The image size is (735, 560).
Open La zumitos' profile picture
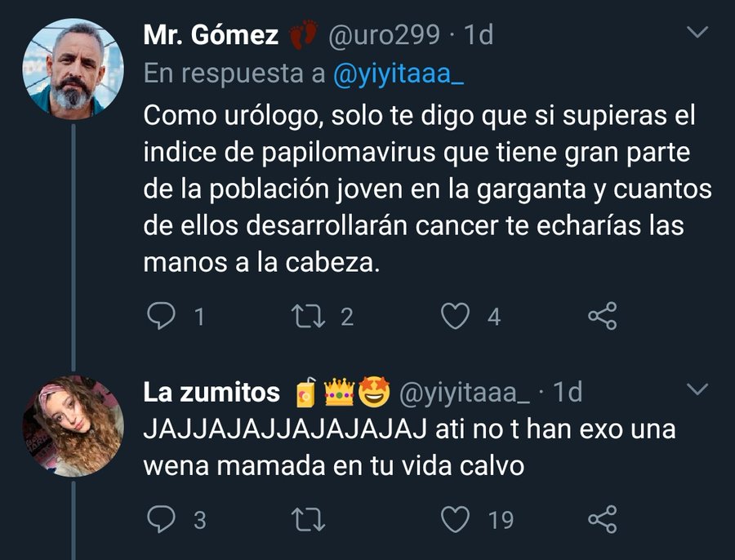pyautogui.click(x=73, y=426)
